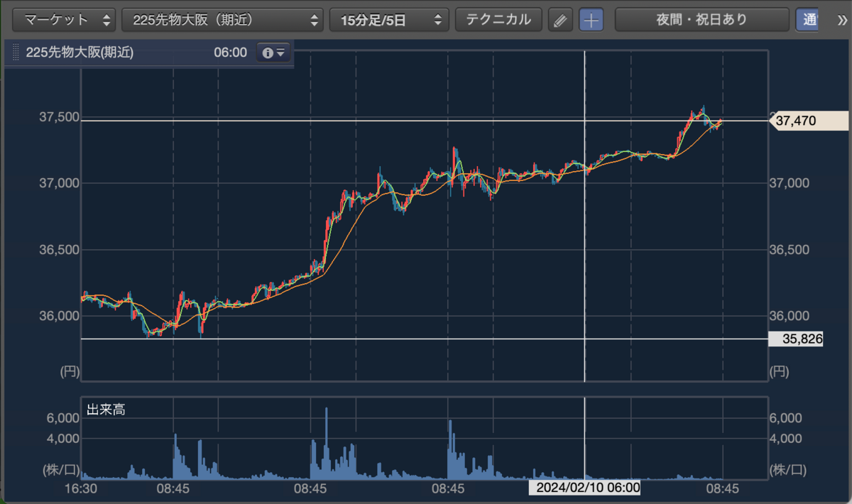Open the 225先物大阪（期近） symbol dropdown
Image resolution: width=852 pixels, height=504 pixels.
coord(222,20)
